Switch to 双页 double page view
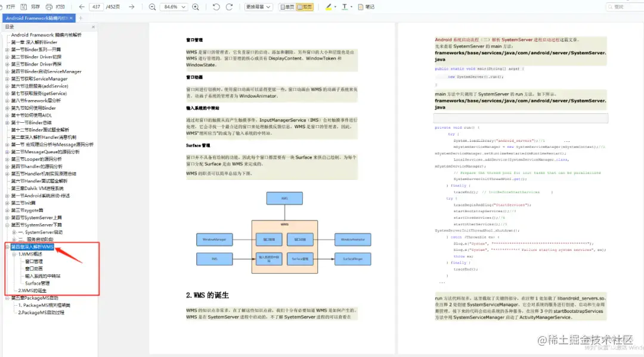This screenshot has height=357, width=644. [x=304, y=7]
